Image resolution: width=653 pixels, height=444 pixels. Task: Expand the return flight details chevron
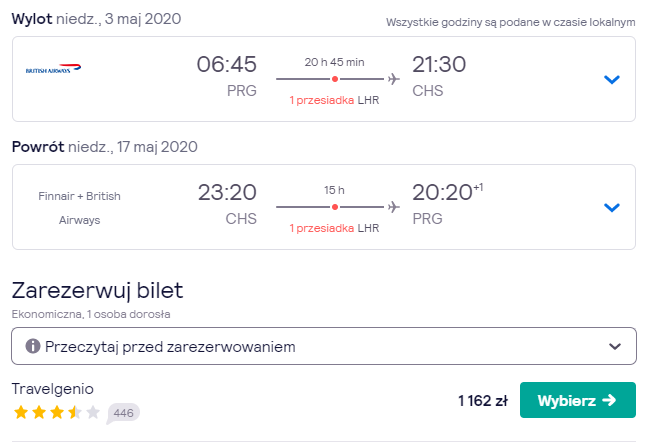point(611,207)
